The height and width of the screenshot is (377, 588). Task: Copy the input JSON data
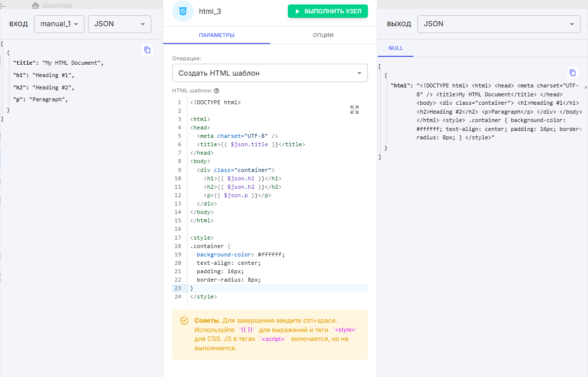[x=147, y=50]
